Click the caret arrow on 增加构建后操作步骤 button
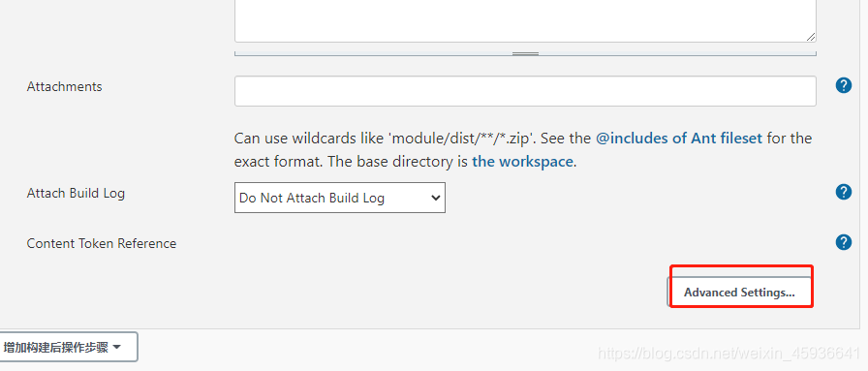This screenshot has width=868, height=371. coord(116,347)
